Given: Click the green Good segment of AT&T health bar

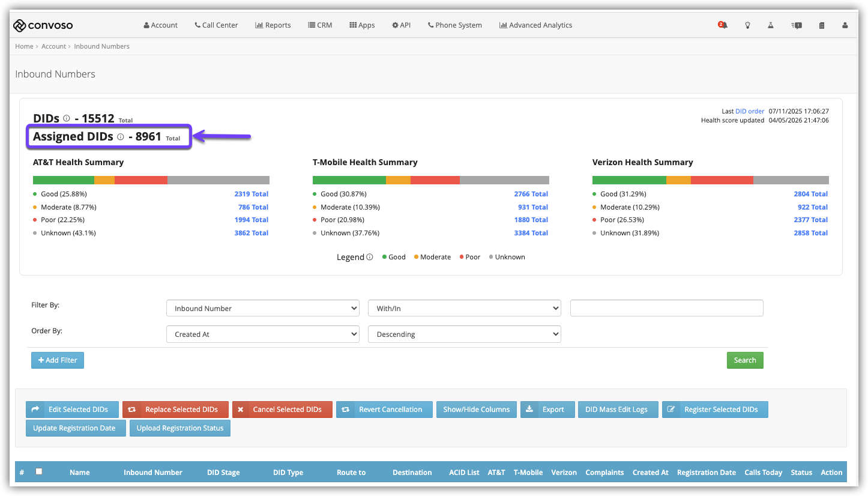Looking at the screenshot, I should [x=64, y=180].
